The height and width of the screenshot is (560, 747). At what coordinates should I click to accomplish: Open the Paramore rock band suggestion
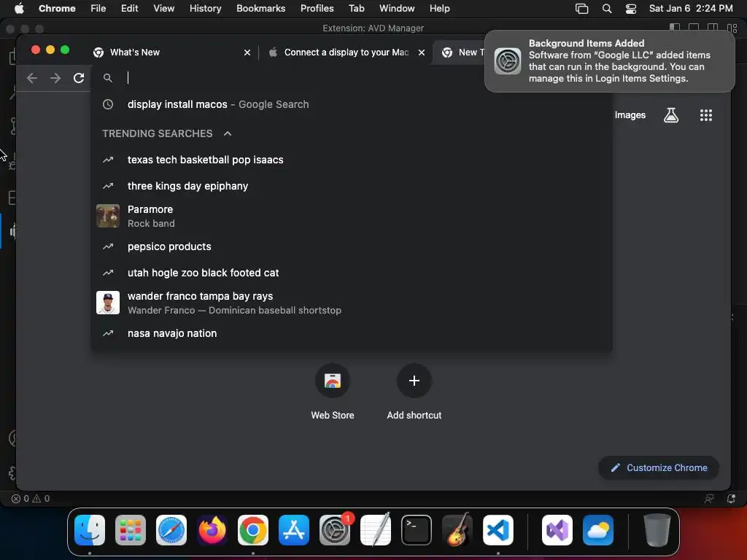pyautogui.click(x=352, y=216)
